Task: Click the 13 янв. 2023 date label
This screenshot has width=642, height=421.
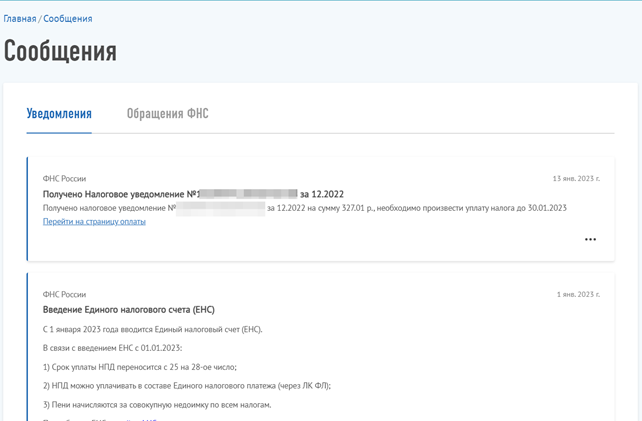Action: click(x=576, y=179)
